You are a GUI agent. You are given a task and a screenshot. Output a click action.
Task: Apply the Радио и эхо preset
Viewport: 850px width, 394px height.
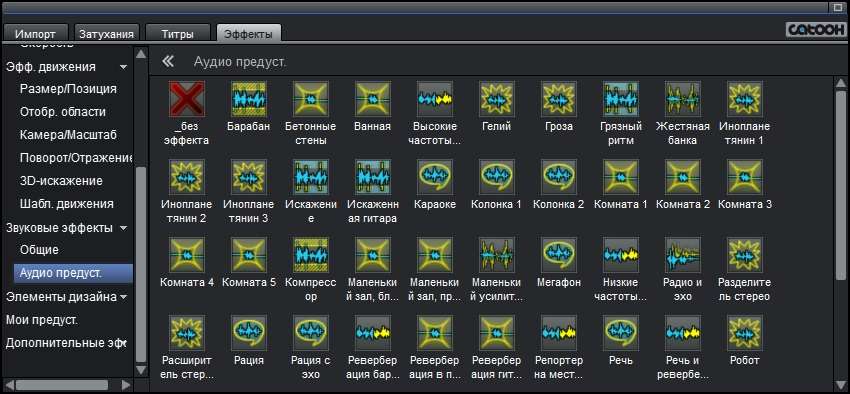tap(682, 255)
